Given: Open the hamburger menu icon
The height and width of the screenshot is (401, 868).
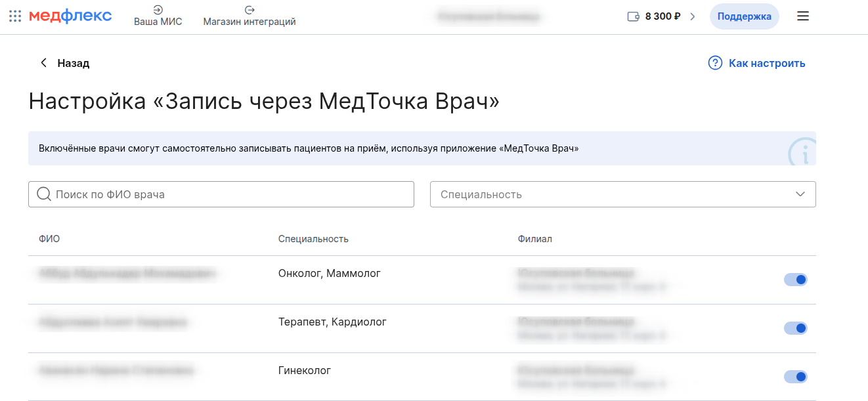Looking at the screenshot, I should 802,16.
